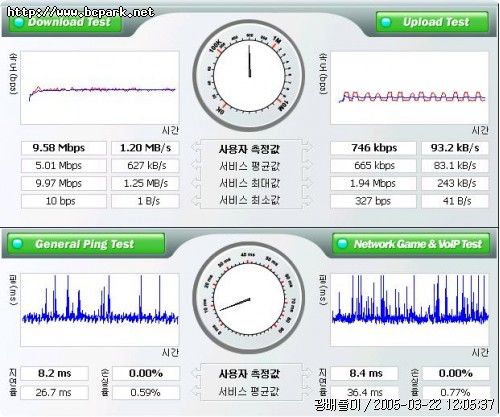Select the 1.20 MB/s download value
This screenshot has height=417, width=500.
pos(145,148)
